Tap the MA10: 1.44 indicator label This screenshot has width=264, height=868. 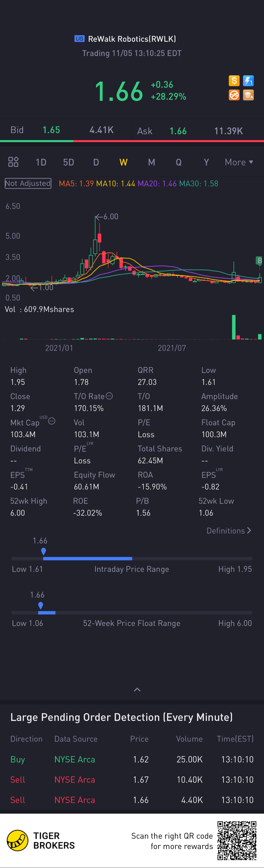point(116,184)
